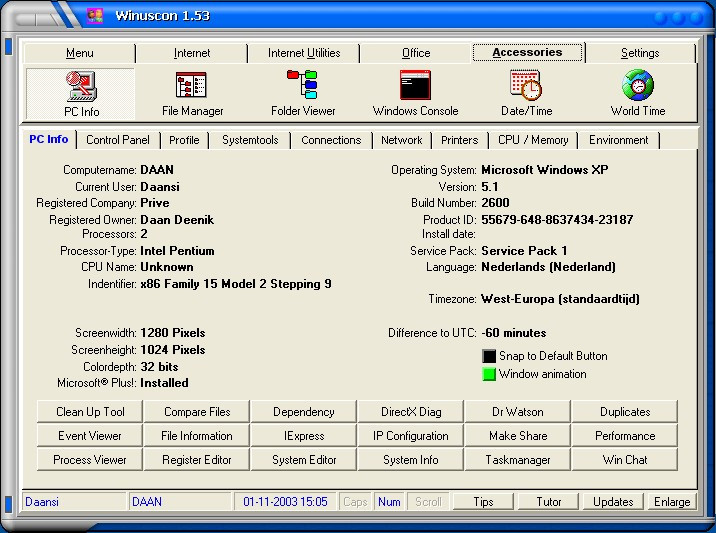Click the Compare Files button
This screenshot has height=533, width=716.
197,412
